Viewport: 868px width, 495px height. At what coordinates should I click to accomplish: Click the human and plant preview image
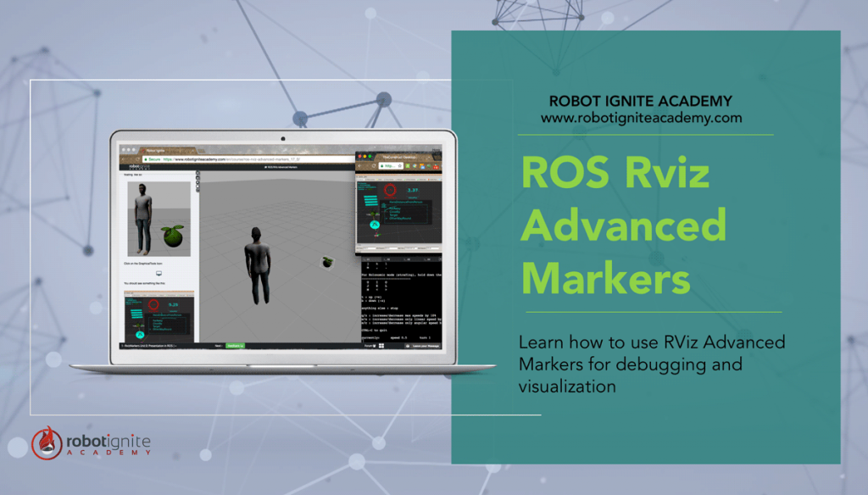159,218
